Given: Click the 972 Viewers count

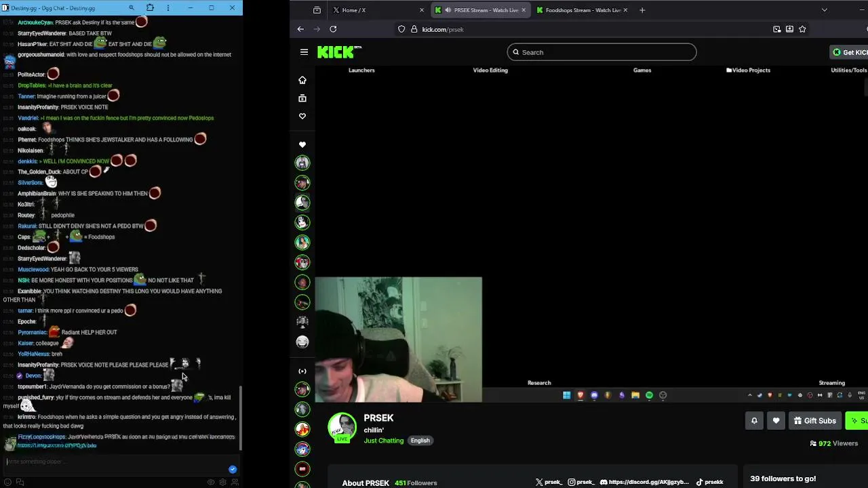Looking at the screenshot, I should click(x=834, y=443).
